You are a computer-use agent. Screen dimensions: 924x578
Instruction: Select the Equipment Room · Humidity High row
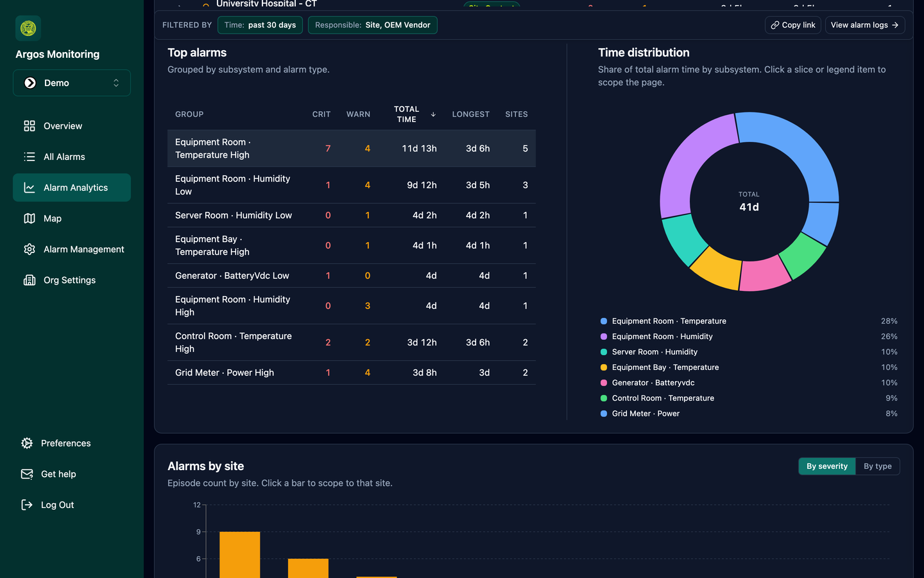pyautogui.click(x=352, y=306)
